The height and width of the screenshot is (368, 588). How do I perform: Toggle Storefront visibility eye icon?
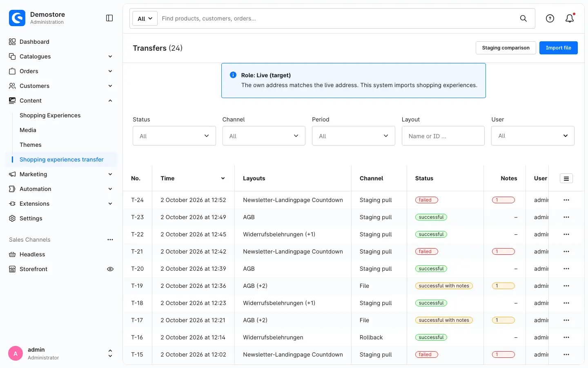[110, 269]
